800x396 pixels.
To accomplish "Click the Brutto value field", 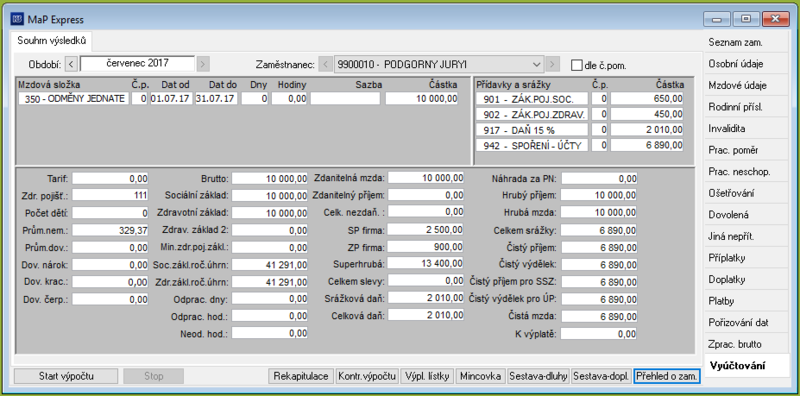I will coord(270,179).
